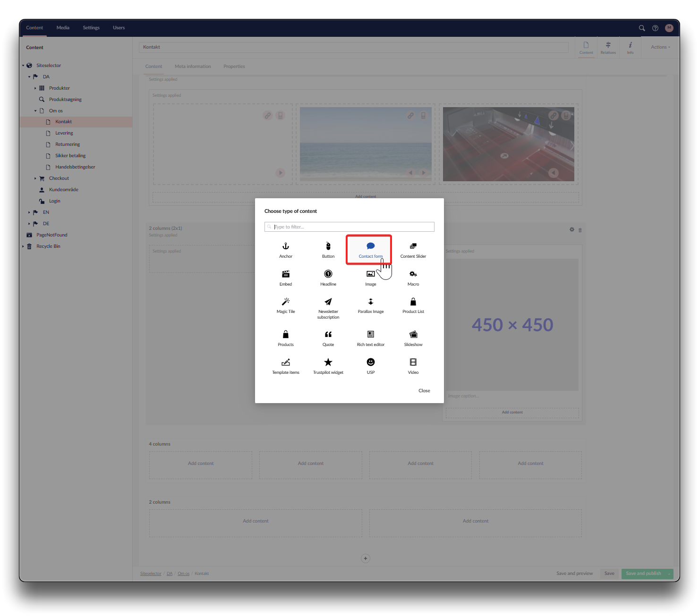Select the ocean image thumbnail
The width and height of the screenshot is (699, 616).
coord(366,144)
